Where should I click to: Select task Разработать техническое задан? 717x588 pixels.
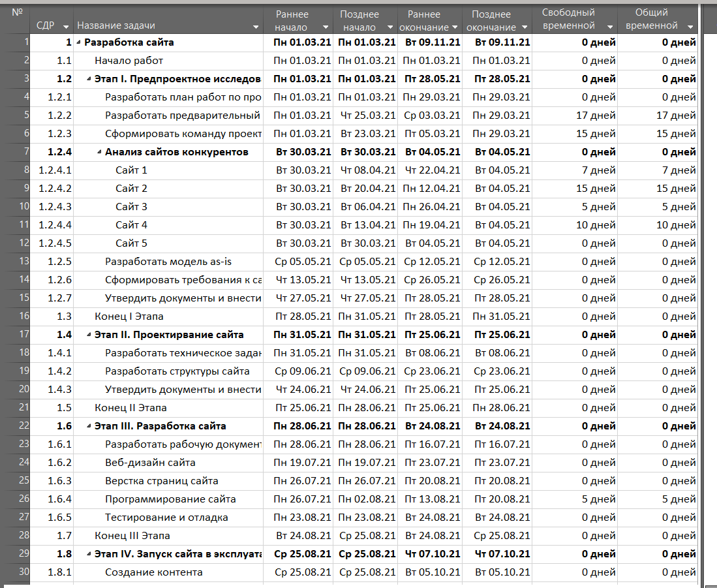[x=183, y=353]
